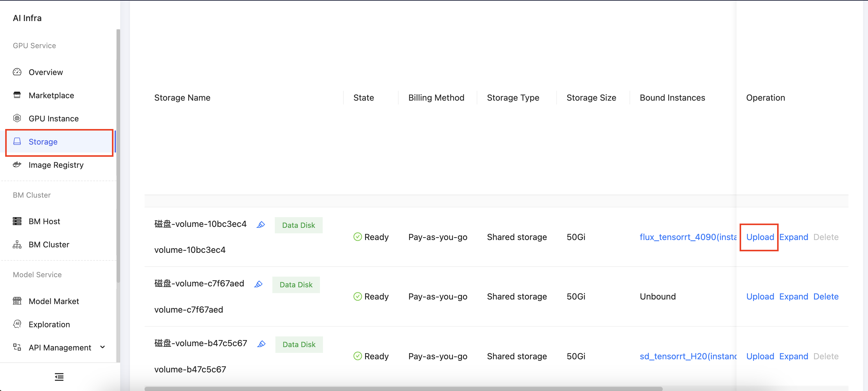Click the BM Host server icon
This screenshot has width=868, height=391.
[x=17, y=221]
